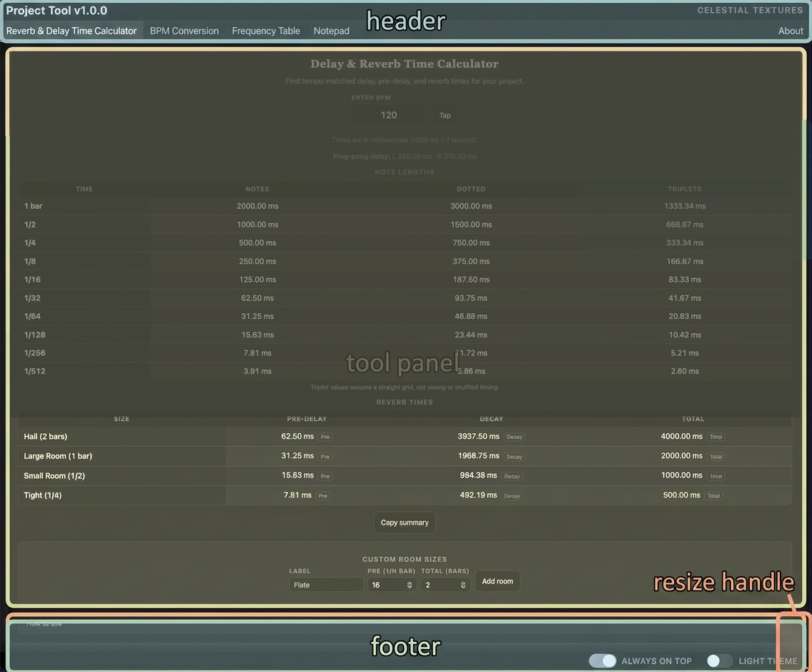Enable the Light Theme switch

pyautogui.click(x=719, y=661)
